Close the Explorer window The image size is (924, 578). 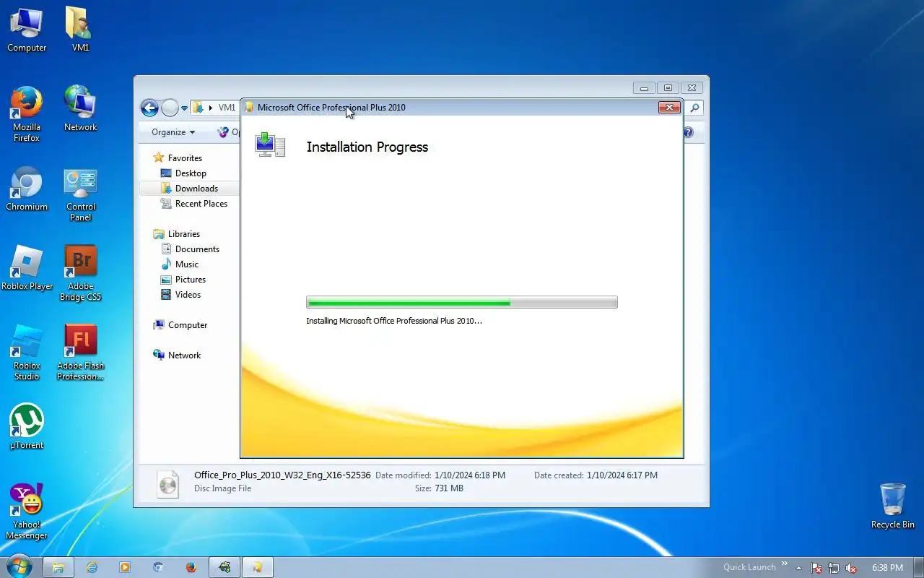[692, 88]
